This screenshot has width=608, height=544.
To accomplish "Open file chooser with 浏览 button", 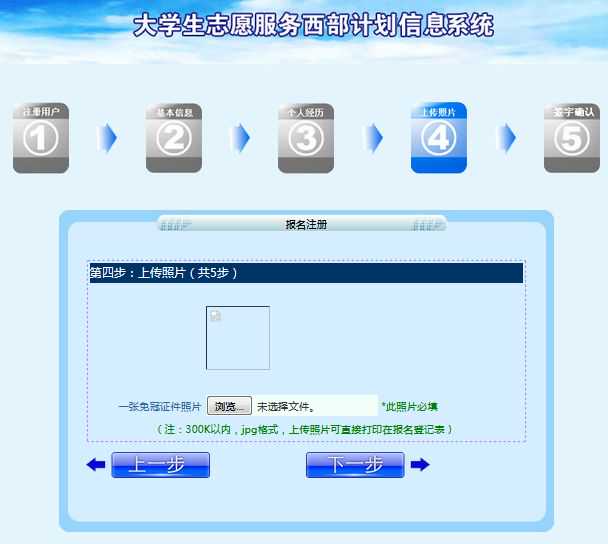I will [229, 406].
